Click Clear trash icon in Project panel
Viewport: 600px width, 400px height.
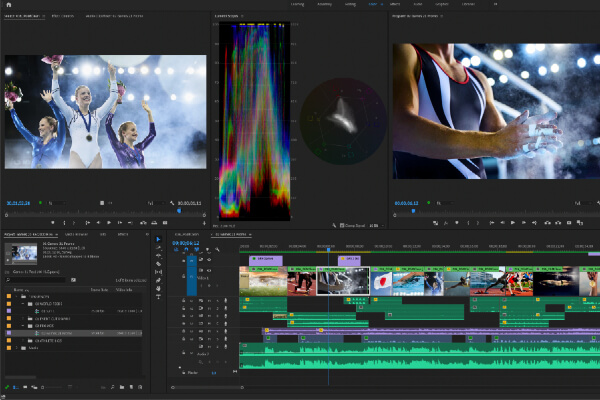click(140, 387)
